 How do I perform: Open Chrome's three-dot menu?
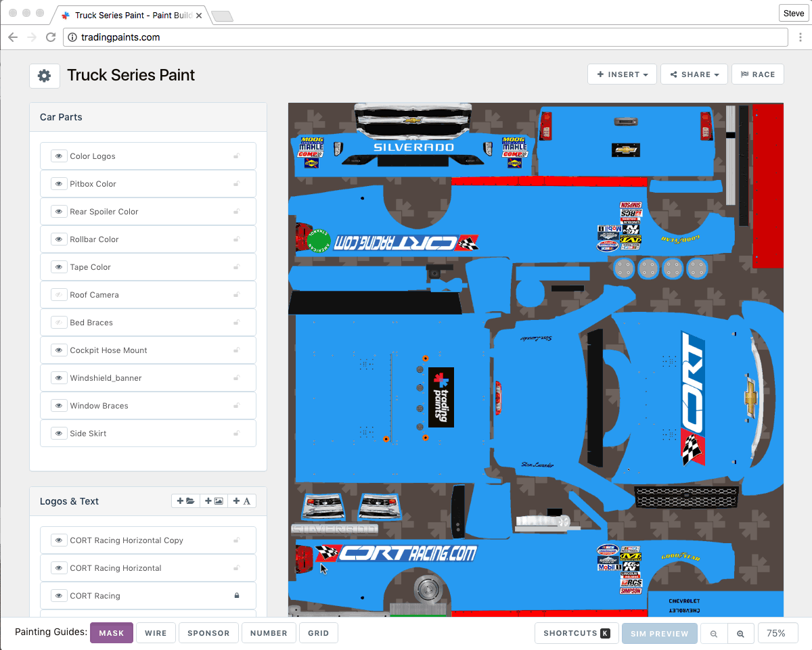(800, 37)
